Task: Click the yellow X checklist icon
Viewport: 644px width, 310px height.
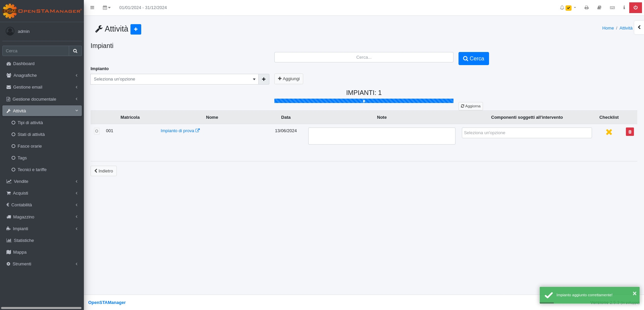Action: tap(609, 132)
